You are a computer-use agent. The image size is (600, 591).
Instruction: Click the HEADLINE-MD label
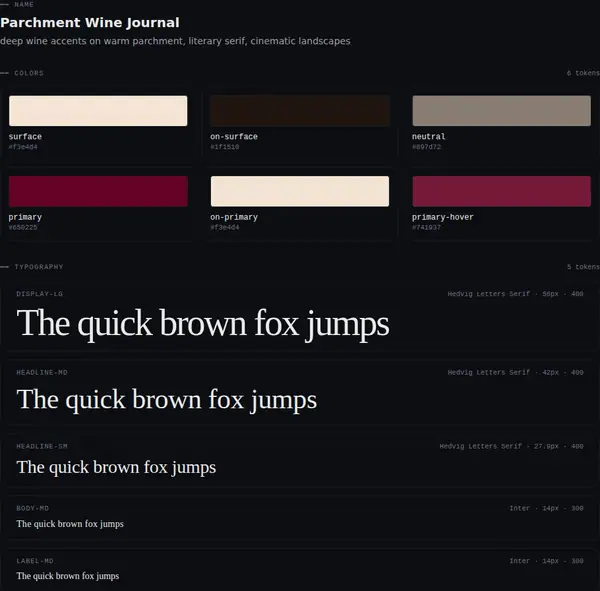pos(42,372)
